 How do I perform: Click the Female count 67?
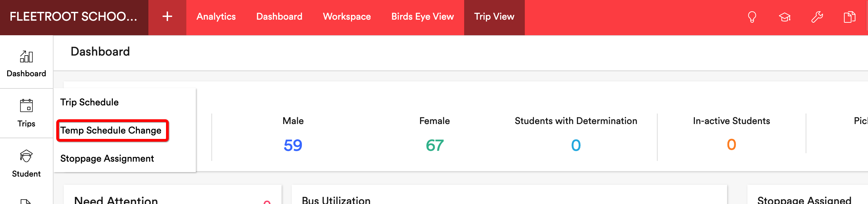(435, 145)
